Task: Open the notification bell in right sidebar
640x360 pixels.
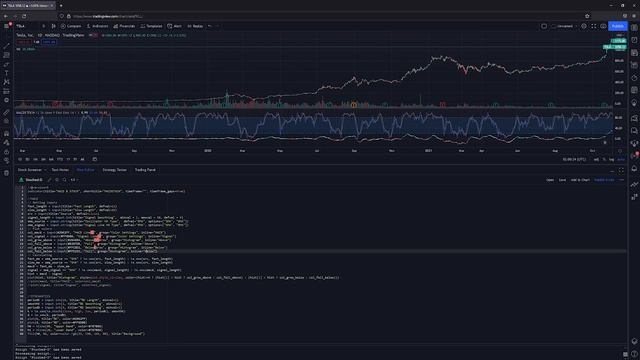Action: pos(634,168)
